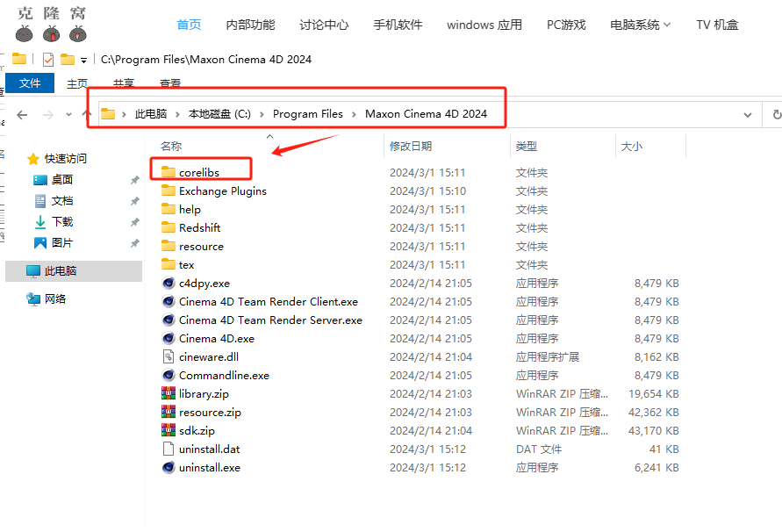This screenshot has height=532, width=782.
Task: Click the Back navigation arrow
Action: click(x=22, y=115)
